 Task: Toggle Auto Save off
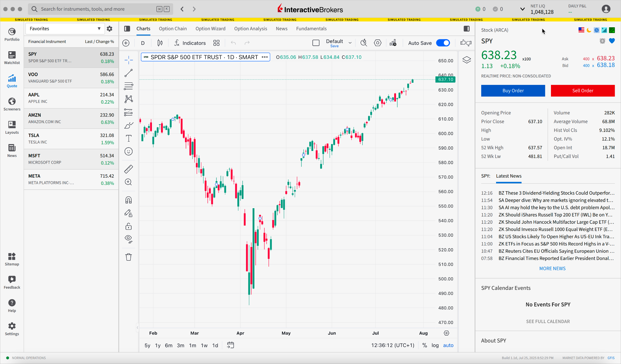pos(443,43)
